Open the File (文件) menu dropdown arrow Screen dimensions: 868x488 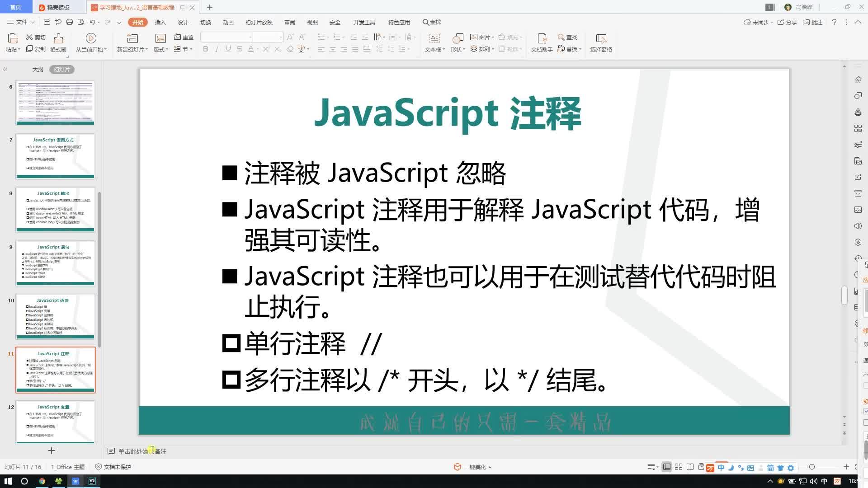(x=32, y=22)
